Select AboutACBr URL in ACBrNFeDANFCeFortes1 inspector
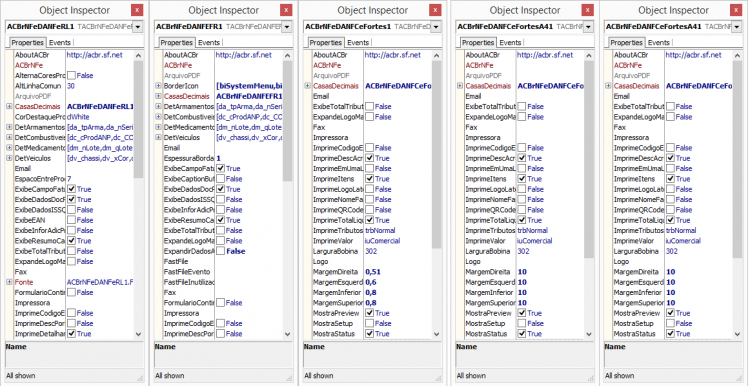Screen dimensions: 750x386 [393, 55]
